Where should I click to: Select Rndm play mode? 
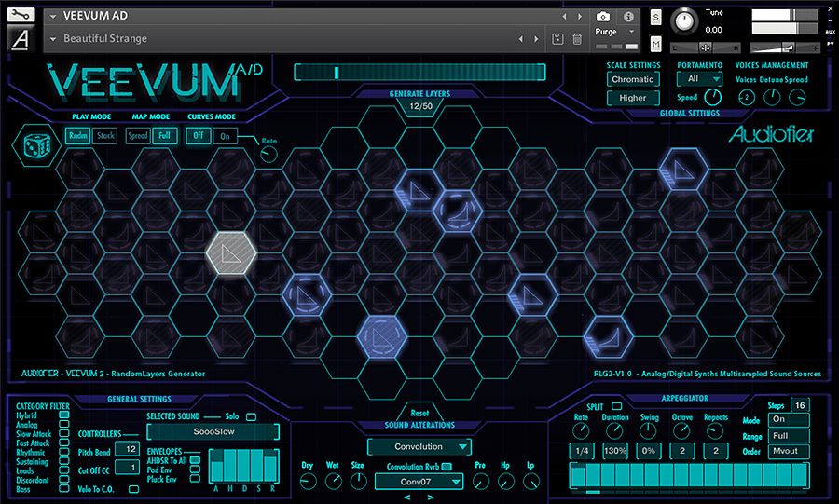coord(78,136)
